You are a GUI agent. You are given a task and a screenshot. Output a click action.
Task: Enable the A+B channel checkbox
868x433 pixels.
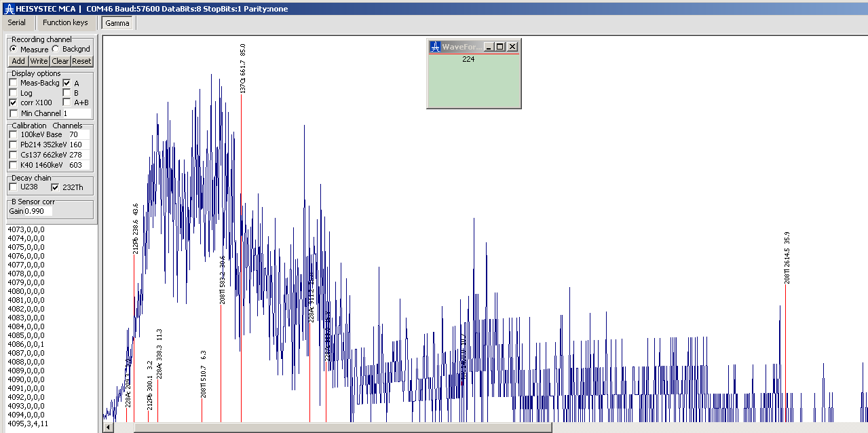point(67,102)
